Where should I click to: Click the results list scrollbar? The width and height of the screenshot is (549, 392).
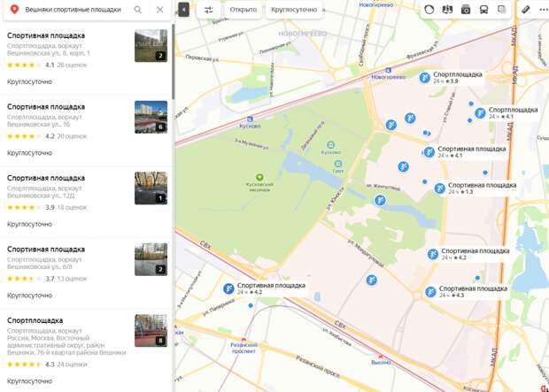(173, 61)
